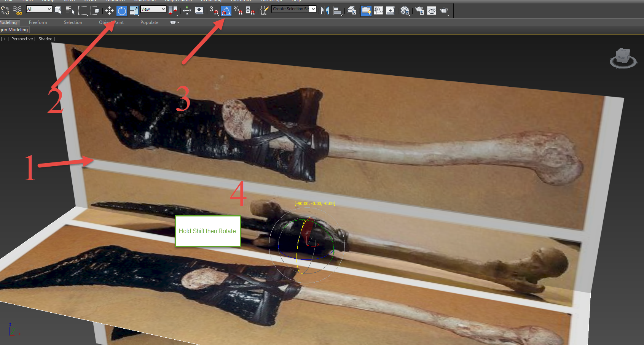
Task: Choose the Rectangular Selection Region tool
Action: [83, 10]
